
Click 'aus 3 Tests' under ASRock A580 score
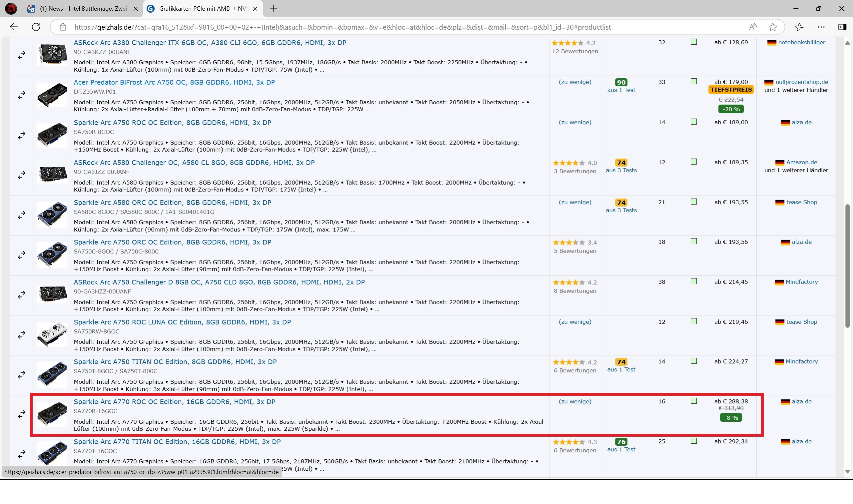pyautogui.click(x=621, y=171)
